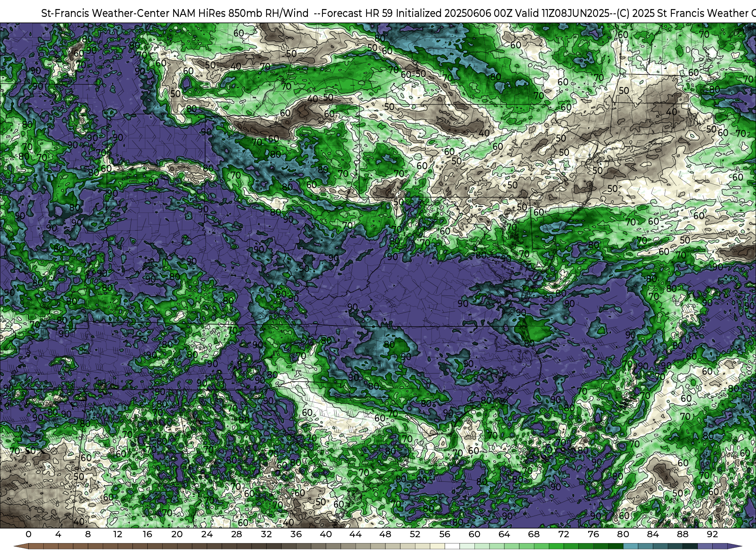
Task: Click the colorbar label '80'
Action: 623,534
